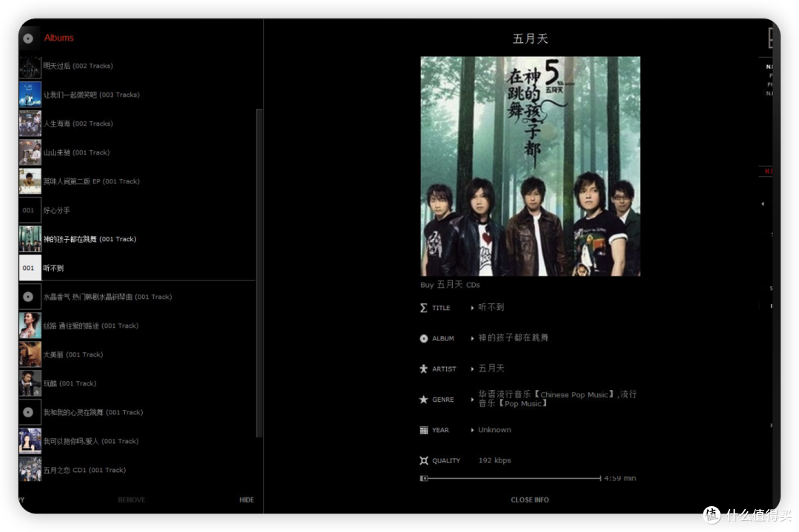Click CLOSE INFO at the bottom
Viewport: 799px width, 532px height.
point(530,500)
